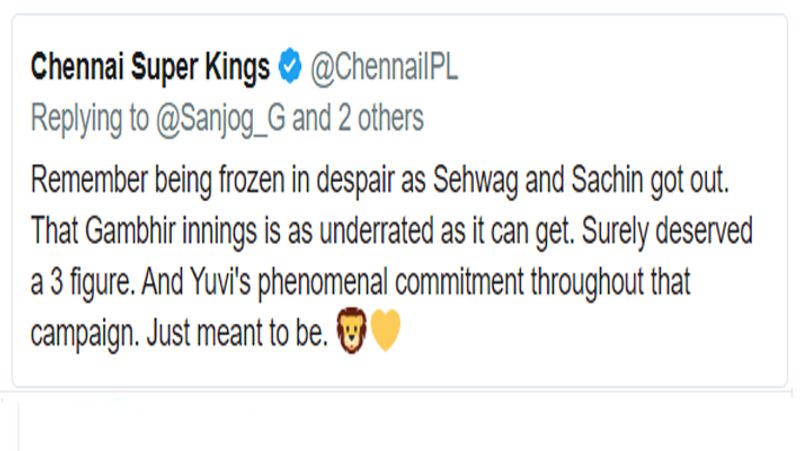Click the "2 others" link
Image resolution: width=800 pixels, height=451 pixels.
point(381,118)
